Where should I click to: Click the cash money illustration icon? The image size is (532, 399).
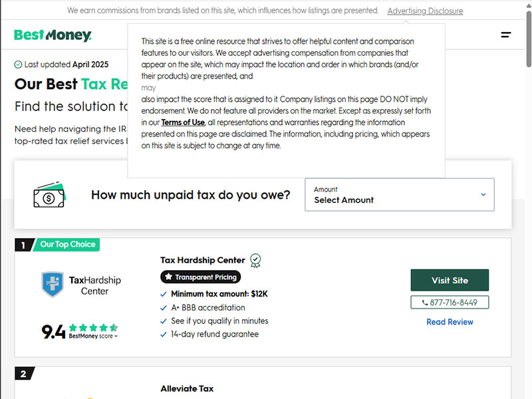pyautogui.click(x=49, y=194)
